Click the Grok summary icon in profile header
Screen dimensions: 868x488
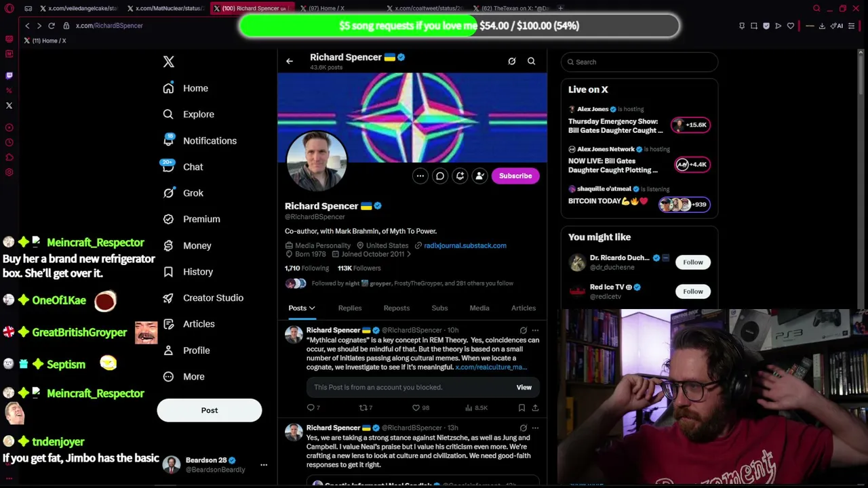512,61
